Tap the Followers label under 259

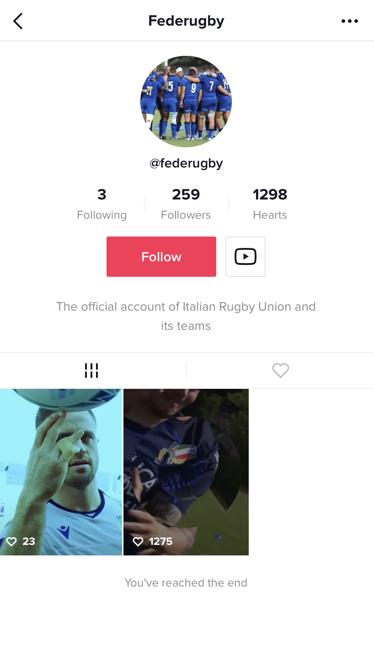tap(186, 215)
